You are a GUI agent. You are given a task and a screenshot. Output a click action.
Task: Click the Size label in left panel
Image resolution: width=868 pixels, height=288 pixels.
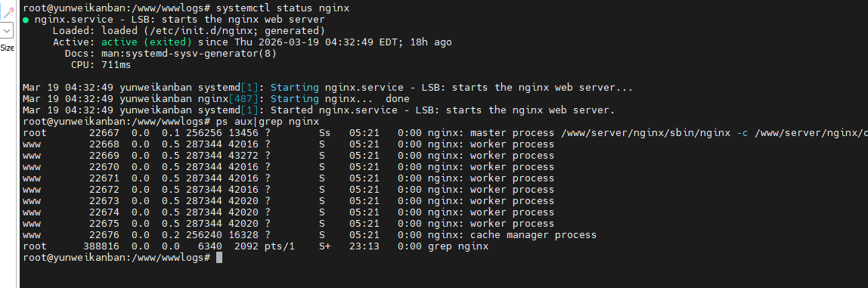point(8,48)
